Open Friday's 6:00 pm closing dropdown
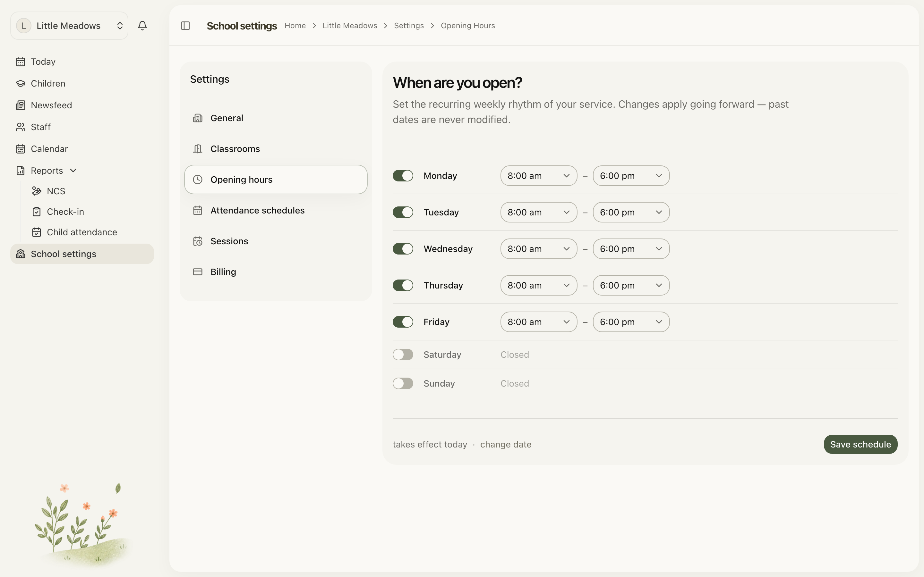 point(631,322)
